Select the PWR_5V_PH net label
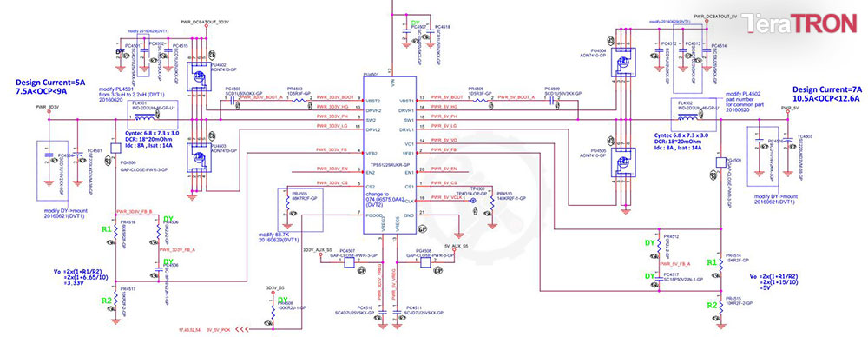The height and width of the screenshot is (337, 868). coord(444,116)
